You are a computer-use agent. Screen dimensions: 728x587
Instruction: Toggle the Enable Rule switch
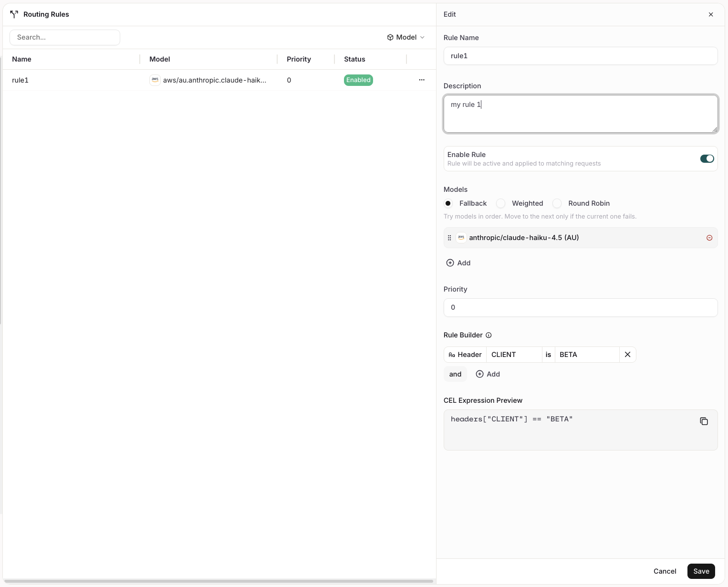pos(707,158)
